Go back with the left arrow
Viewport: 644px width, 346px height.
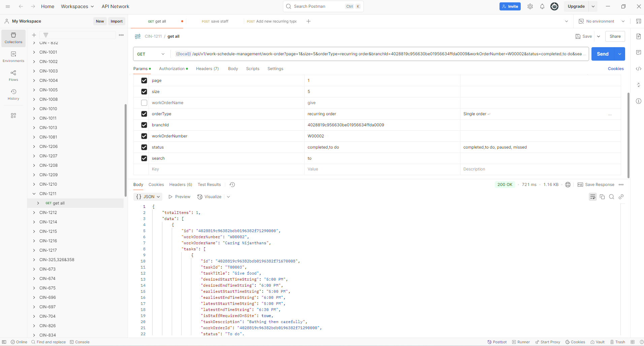click(x=21, y=6)
